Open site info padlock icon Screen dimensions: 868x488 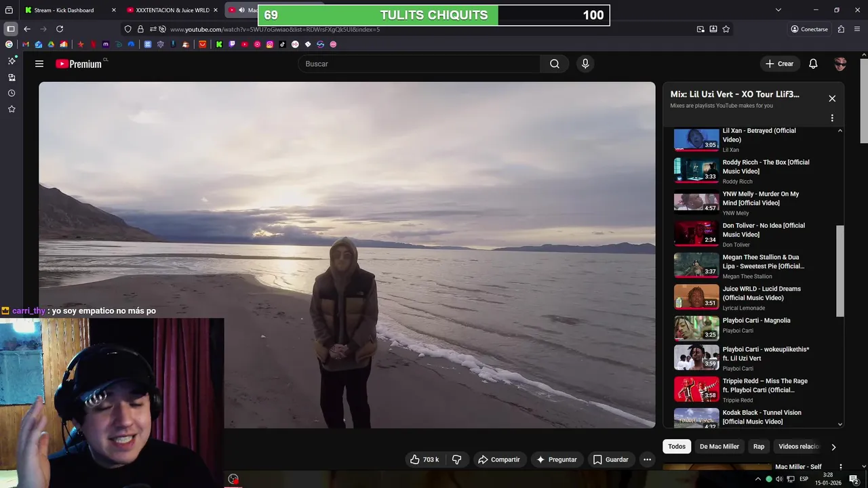pos(140,29)
